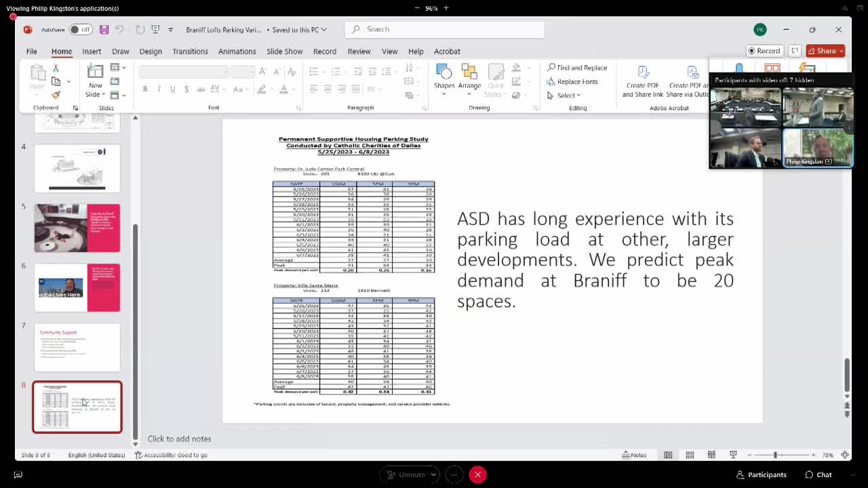
Task: Open the slide Layout dropdown
Action: [118, 68]
